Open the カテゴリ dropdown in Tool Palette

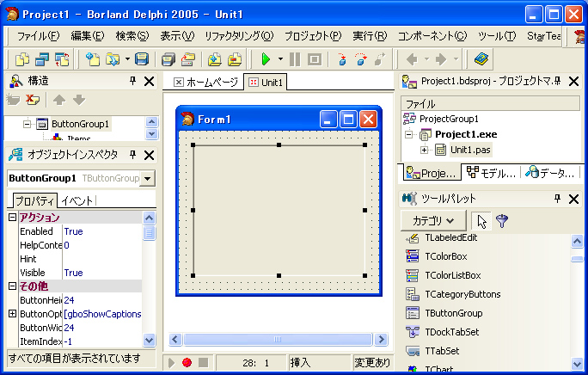[x=433, y=221]
